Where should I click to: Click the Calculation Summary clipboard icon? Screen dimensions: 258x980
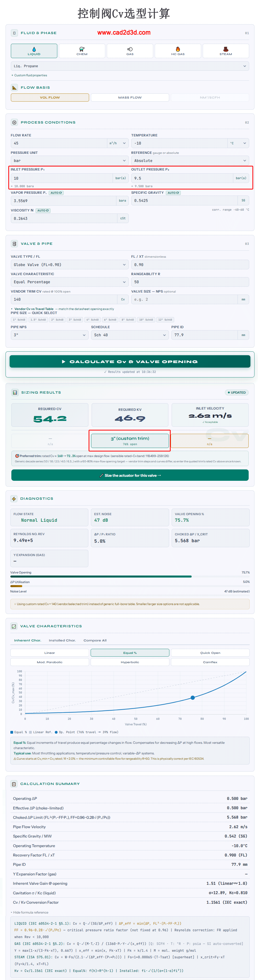coord(14,784)
